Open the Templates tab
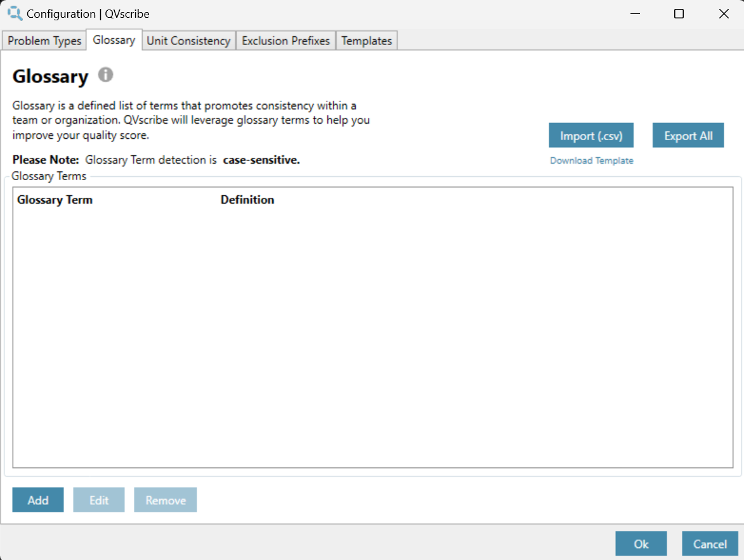The image size is (744, 560). [367, 41]
